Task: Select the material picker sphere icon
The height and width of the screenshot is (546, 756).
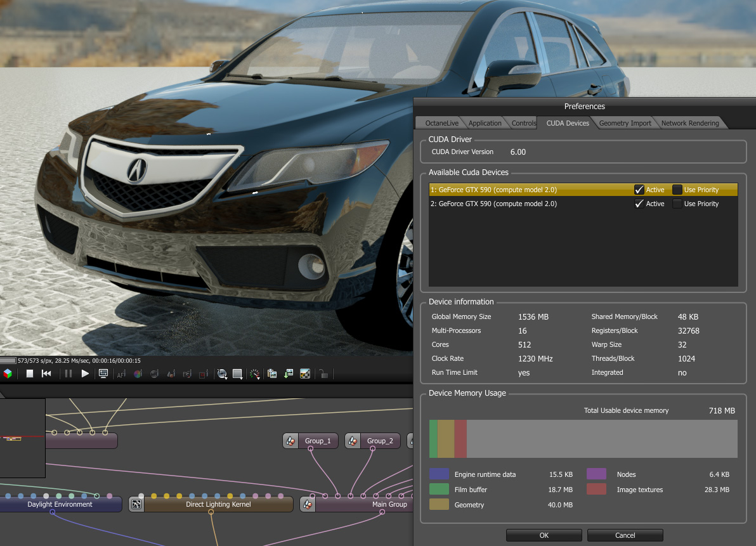Action: pyautogui.click(x=154, y=374)
